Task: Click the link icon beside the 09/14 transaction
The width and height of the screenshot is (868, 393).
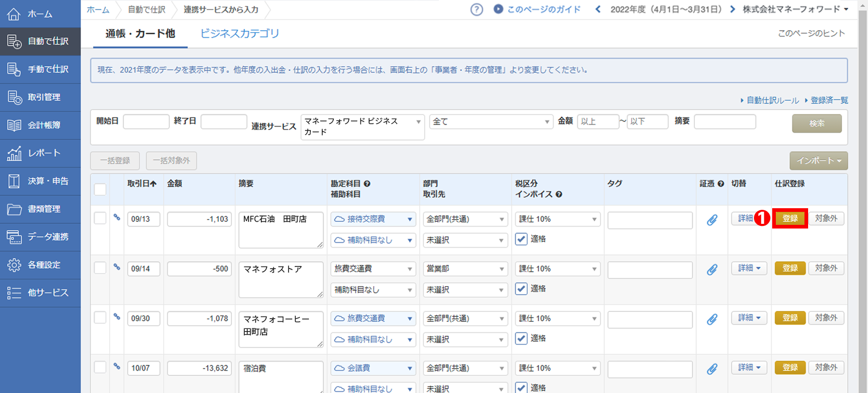Action: tap(117, 268)
